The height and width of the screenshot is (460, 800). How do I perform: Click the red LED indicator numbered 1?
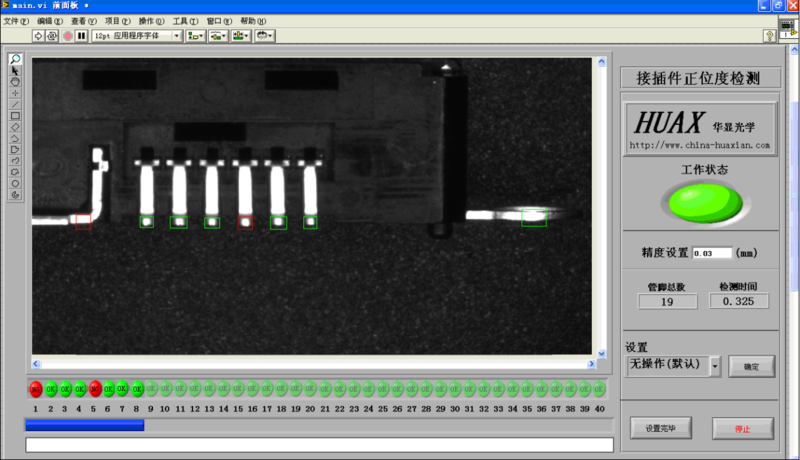coord(35,388)
